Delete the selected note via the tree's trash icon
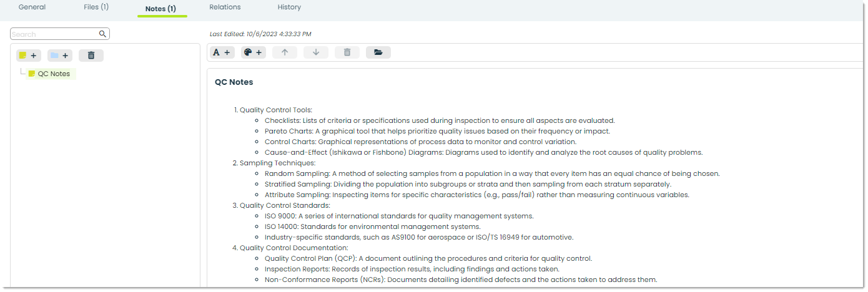 pyautogui.click(x=91, y=56)
